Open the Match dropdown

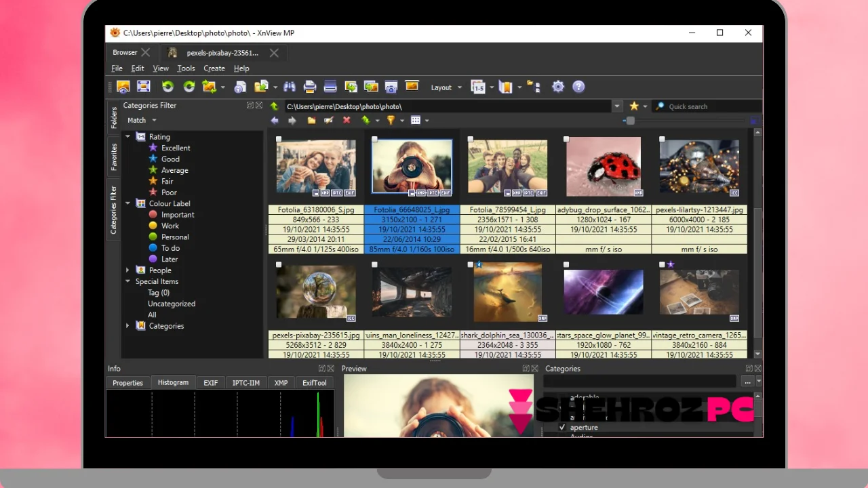tap(142, 120)
